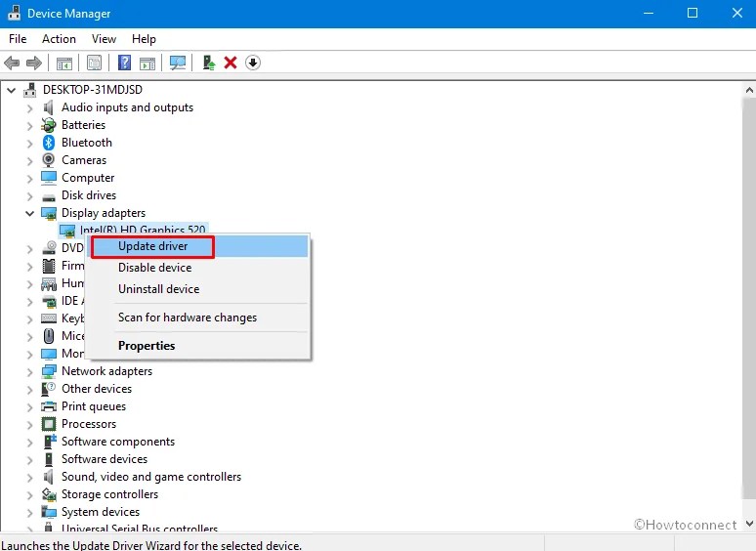This screenshot has height=551, width=756.
Task: Expand the Batteries category chevron
Action: click(x=30, y=126)
